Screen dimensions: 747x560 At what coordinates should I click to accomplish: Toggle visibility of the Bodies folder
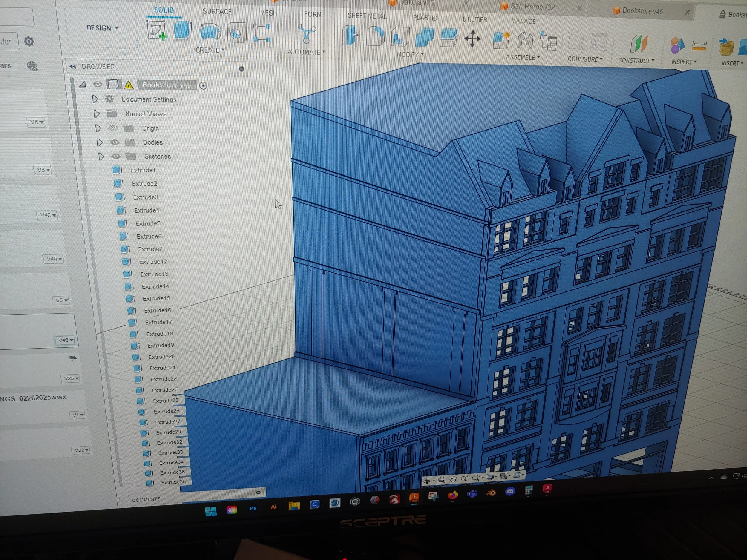point(115,142)
